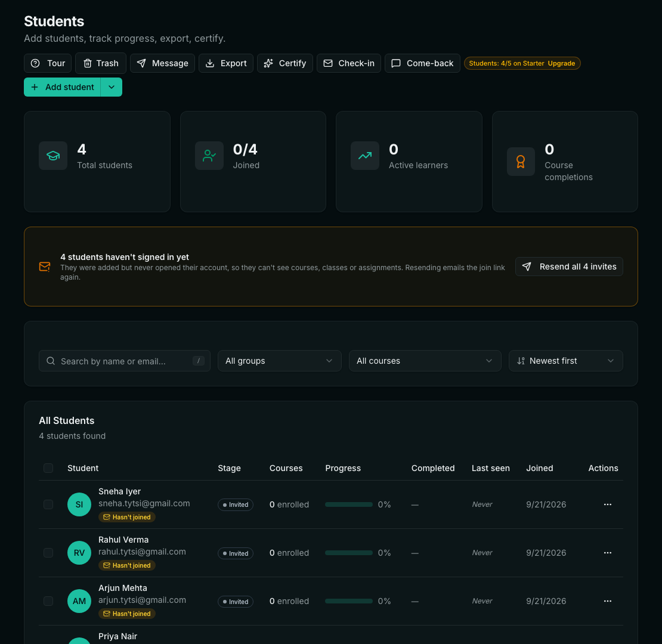Screen dimensions: 662x644
Task: Click the Certify sparkle icon
Action: tap(268, 63)
